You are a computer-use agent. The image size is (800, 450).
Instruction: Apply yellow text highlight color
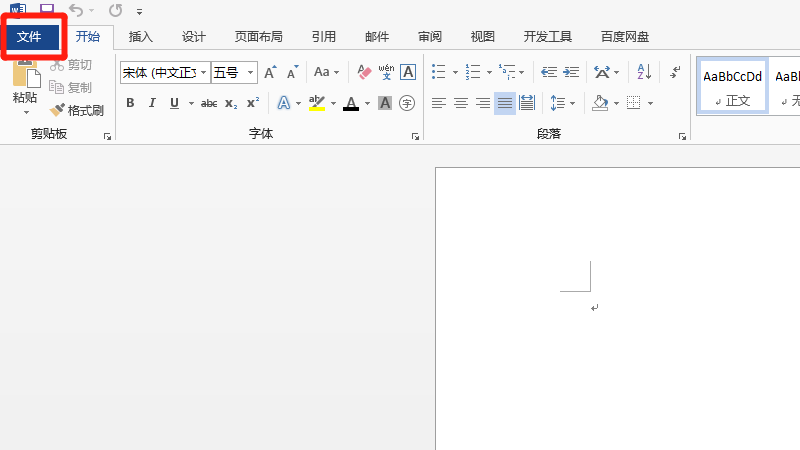point(317,103)
